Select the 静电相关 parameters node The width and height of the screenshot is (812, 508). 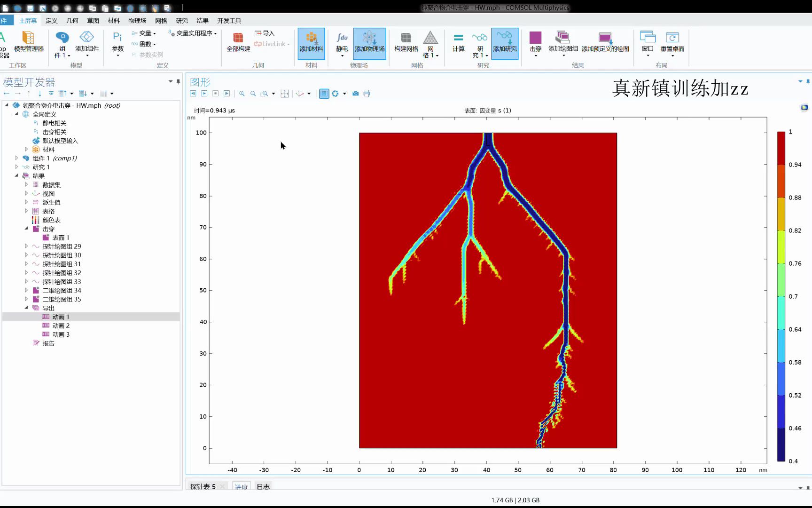pyautogui.click(x=54, y=123)
